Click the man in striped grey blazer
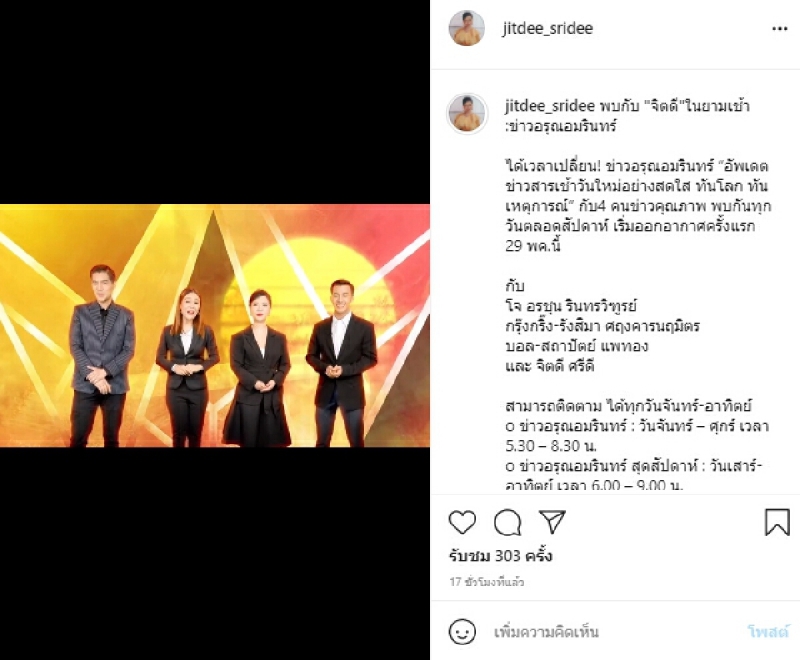Viewport: 800px width, 660px height. click(x=101, y=356)
